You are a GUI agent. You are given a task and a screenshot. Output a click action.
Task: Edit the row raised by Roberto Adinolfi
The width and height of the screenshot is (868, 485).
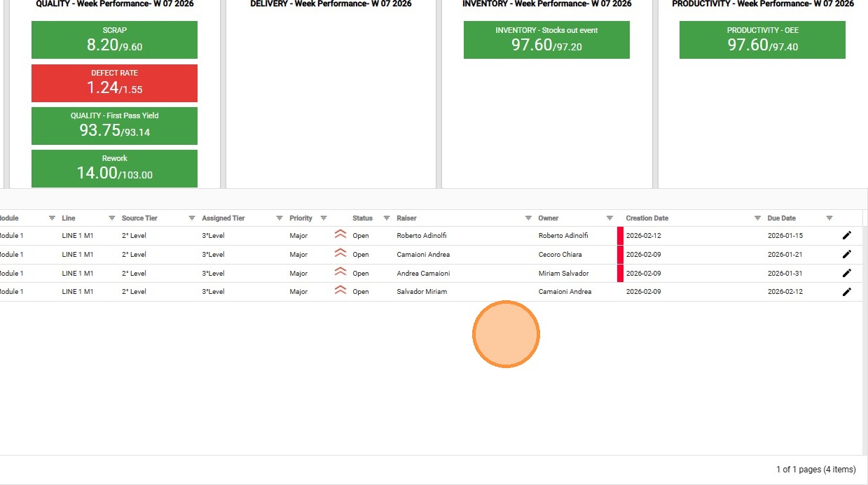(846, 236)
